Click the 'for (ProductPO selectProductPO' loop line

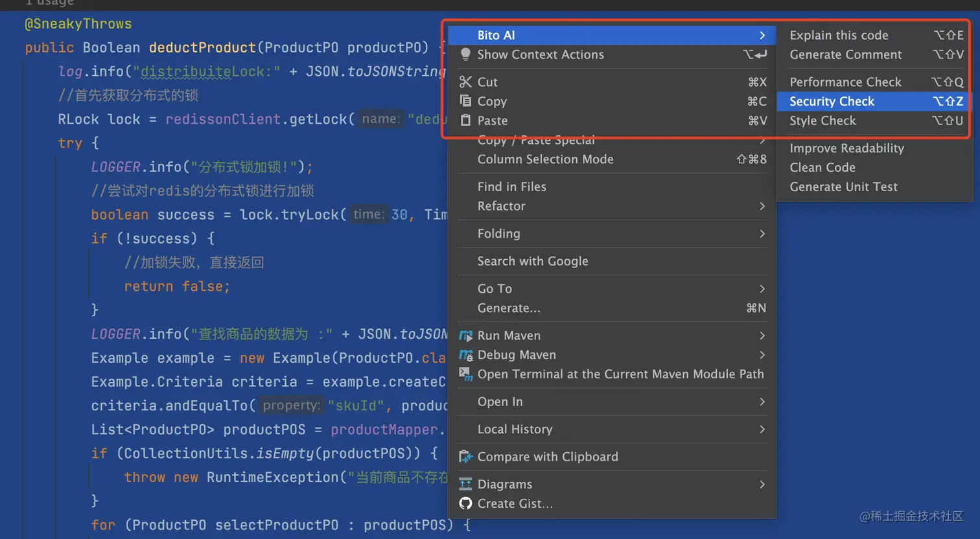click(281, 525)
